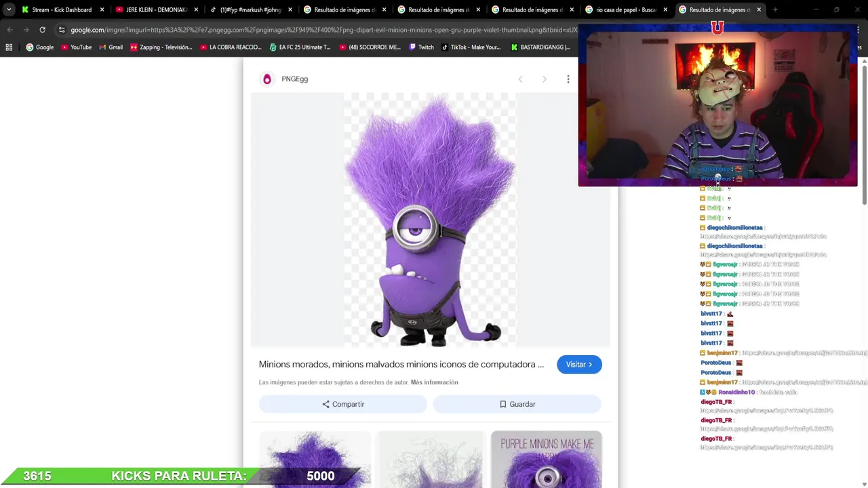Open the tab search dropdown chevron
868x488 pixels.
(x=8, y=9)
